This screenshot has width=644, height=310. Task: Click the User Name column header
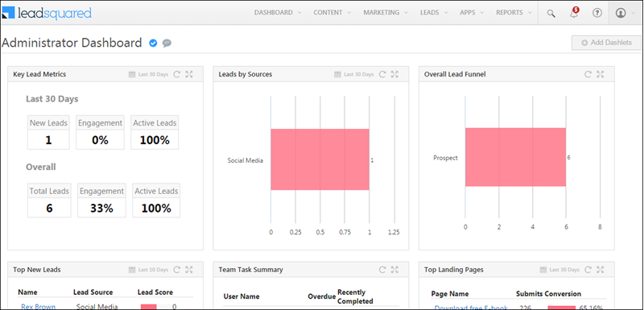[242, 296]
